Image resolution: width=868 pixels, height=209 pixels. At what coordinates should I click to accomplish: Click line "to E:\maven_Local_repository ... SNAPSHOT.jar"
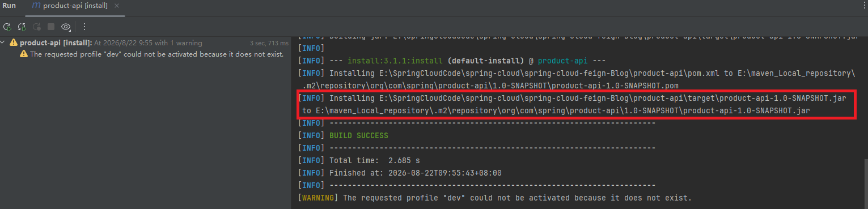[556, 110]
